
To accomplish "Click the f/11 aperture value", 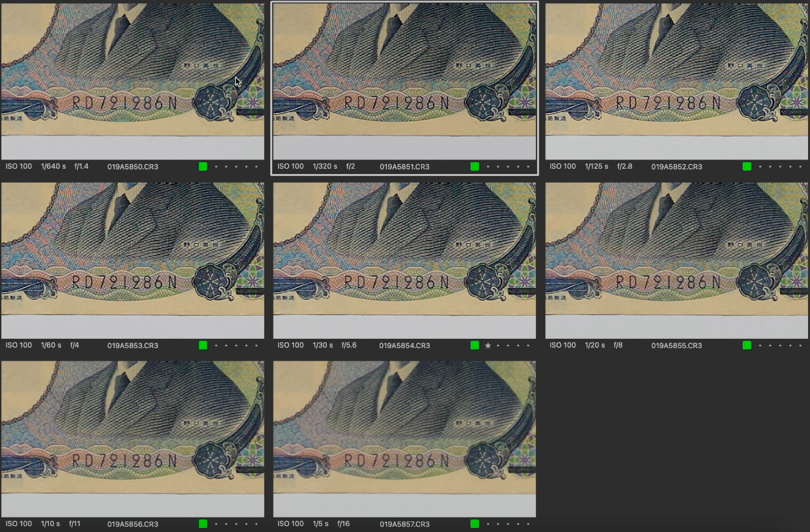I will click(74, 523).
